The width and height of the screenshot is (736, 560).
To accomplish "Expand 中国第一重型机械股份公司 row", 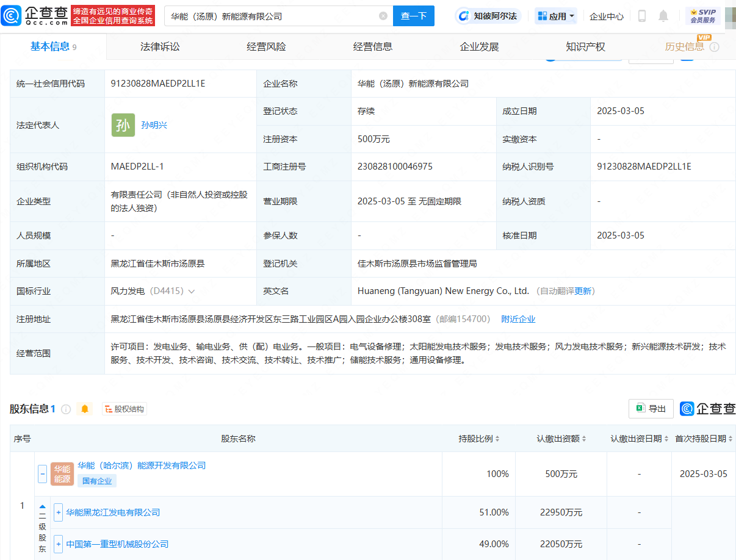I will click(x=58, y=544).
